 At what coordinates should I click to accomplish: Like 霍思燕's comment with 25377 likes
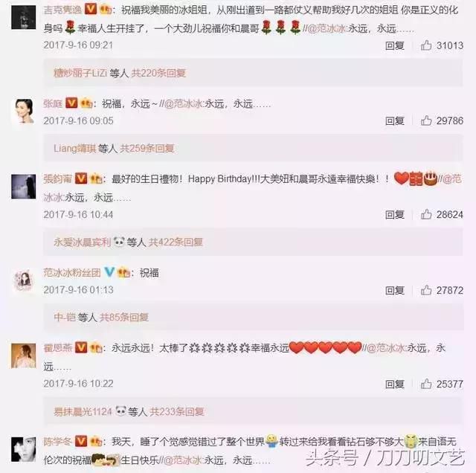click(x=426, y=384)
